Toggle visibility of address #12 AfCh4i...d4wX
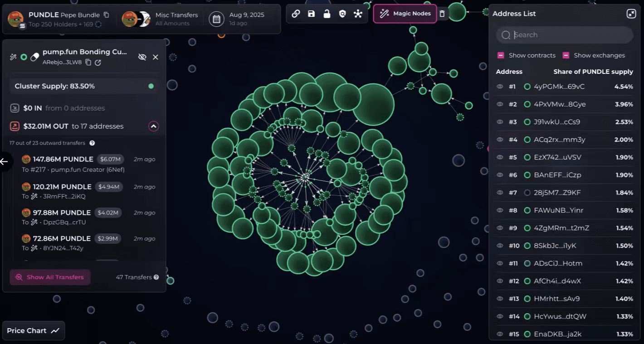The width and height of the screenshot is (644, 344). tap(500, 281)
